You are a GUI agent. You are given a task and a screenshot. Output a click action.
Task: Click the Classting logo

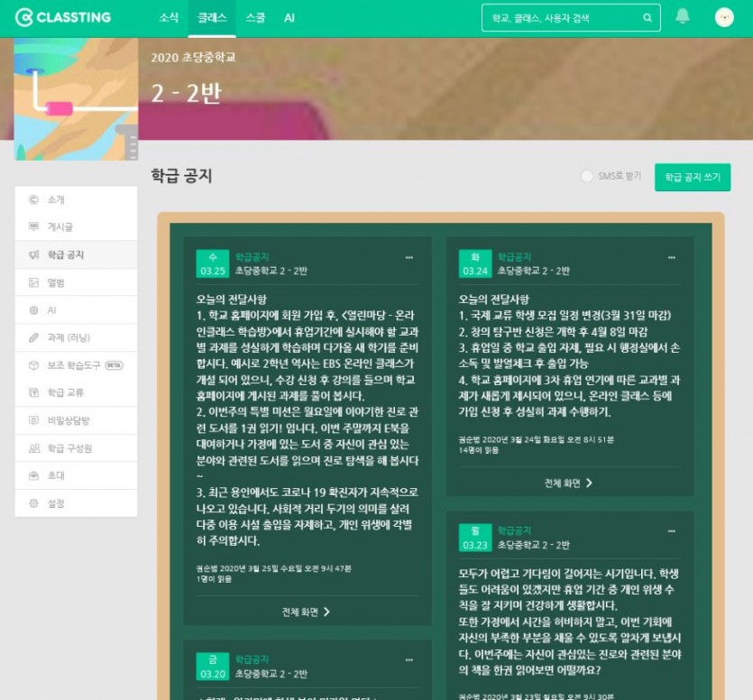click(x=63, y=18)
